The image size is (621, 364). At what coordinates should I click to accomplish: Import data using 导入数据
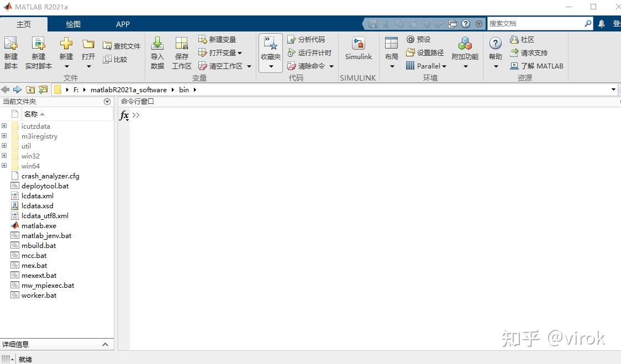tap(157, 52)
